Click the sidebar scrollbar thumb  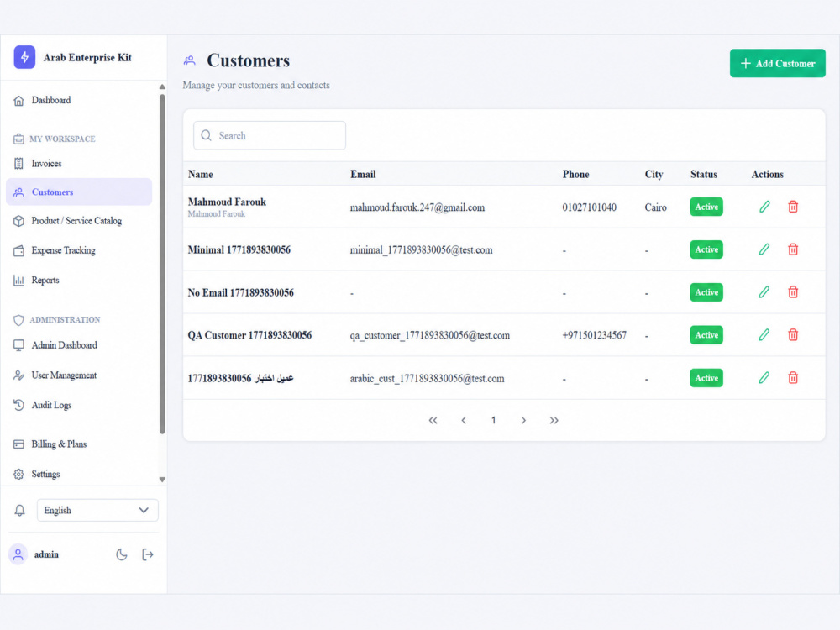[x=162, y=264]
